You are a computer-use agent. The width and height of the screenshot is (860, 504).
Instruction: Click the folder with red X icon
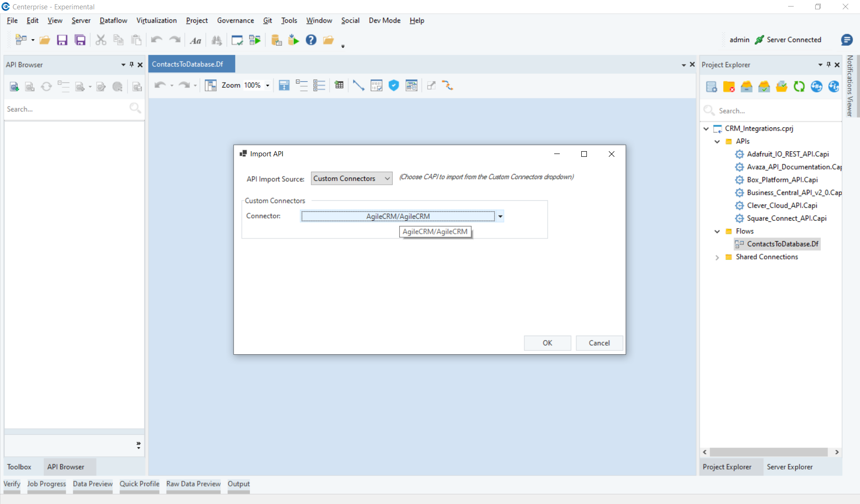point(729,86)
